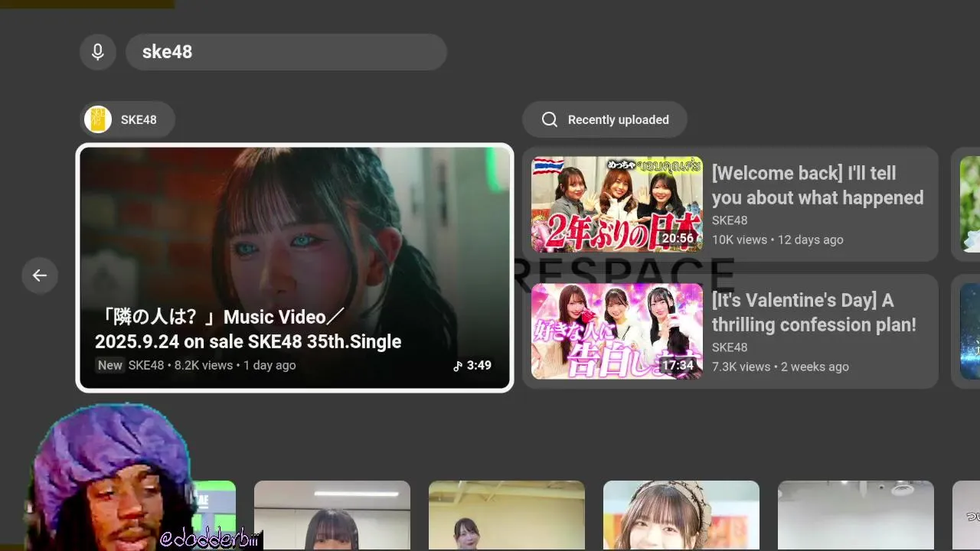This screenshot has height=551, width=980.
Task: Click the New badge on featured video
Action: pos(109,365)
